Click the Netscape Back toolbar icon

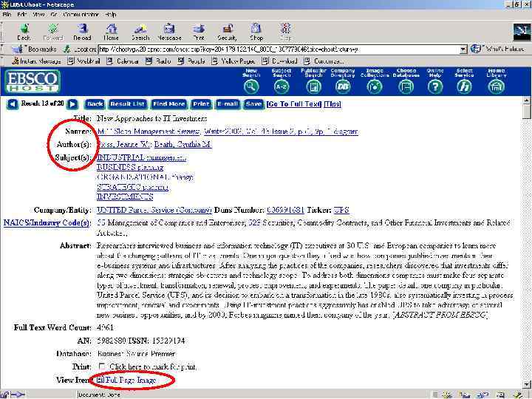pos(24,31)
